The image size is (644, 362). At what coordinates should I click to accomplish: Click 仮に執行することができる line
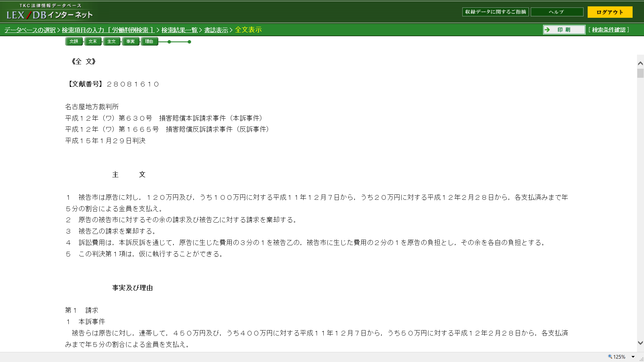(x=145, y=254)
